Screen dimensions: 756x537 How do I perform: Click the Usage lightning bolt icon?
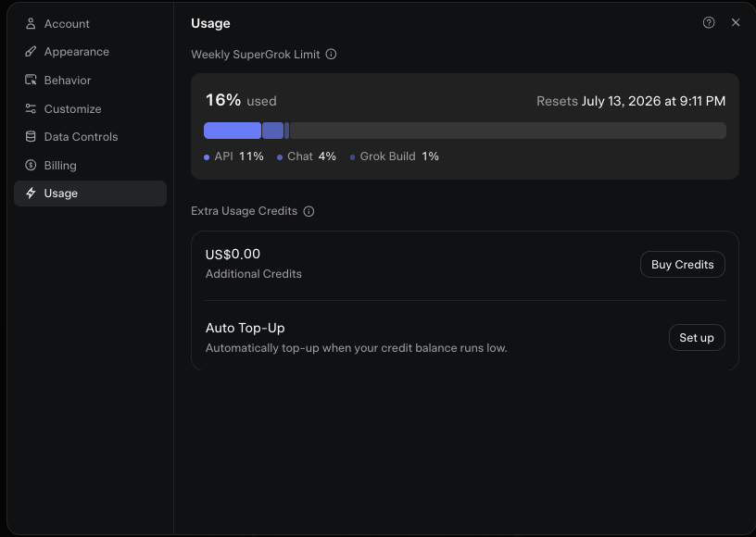click(31, 194)
